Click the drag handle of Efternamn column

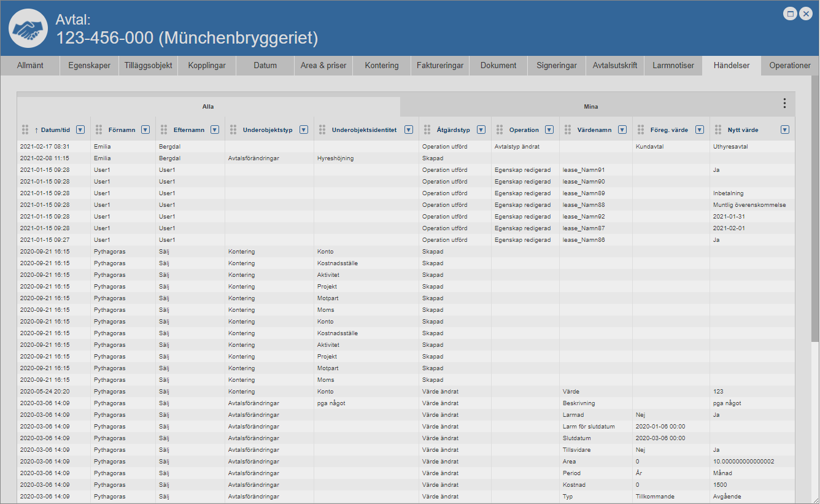(164, 130)
